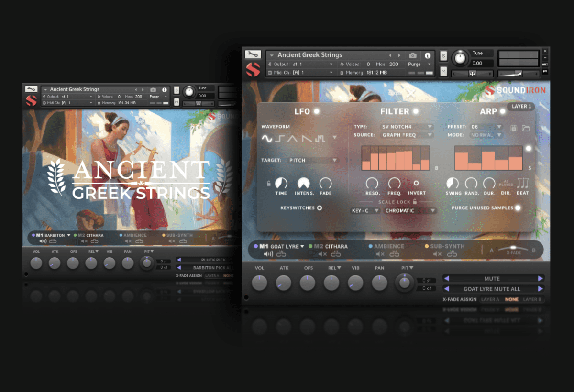Unmute the Sub-Synth layer in the right window

(x=437, y=254)
